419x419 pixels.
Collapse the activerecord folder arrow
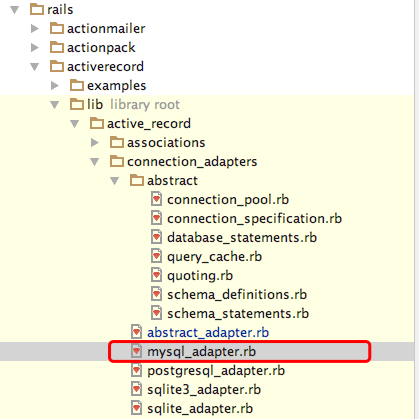point(34,67)
